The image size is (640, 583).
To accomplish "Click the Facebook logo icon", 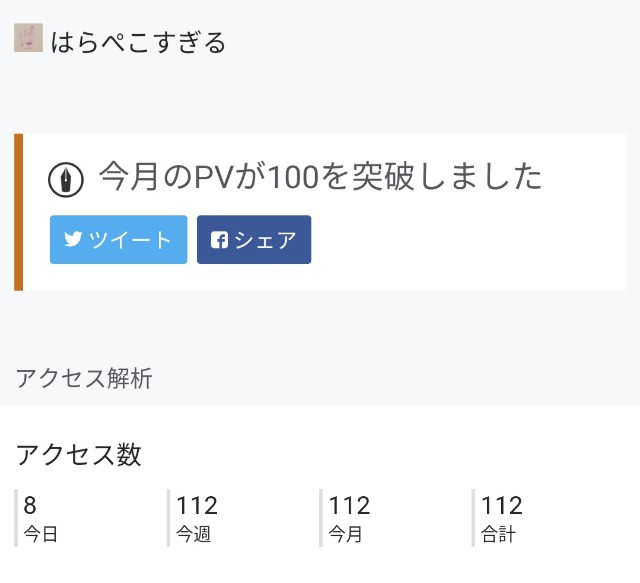I will 219,240.
